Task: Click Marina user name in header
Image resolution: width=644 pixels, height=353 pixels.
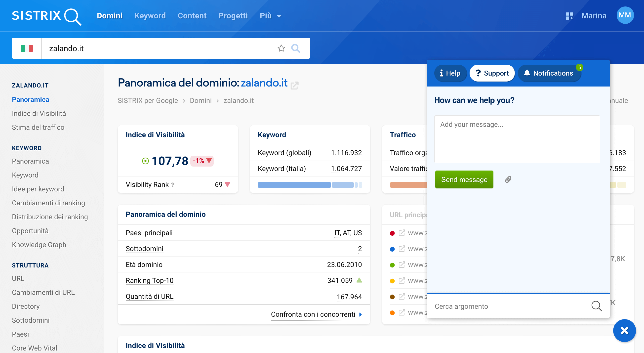Action: tap(594, 16)
